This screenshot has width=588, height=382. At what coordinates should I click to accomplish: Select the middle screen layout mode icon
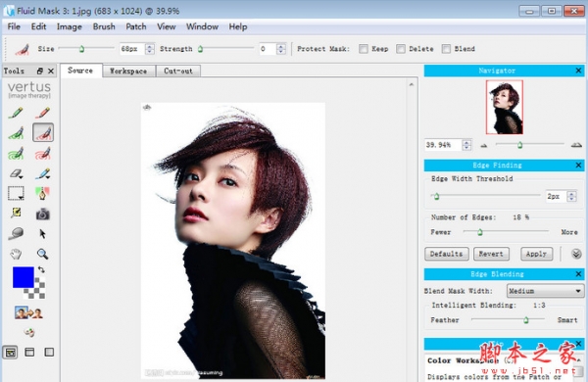point(29,352)
